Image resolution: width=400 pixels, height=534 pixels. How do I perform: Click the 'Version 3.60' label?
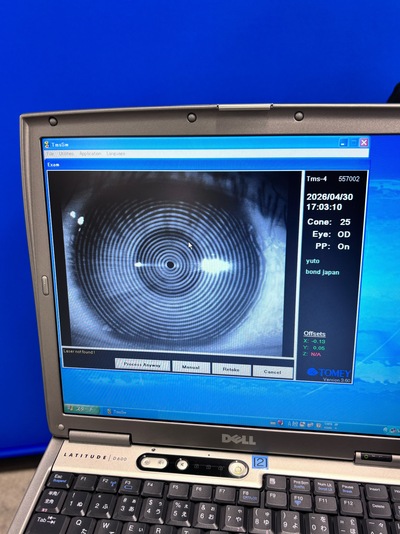(x=336, y=380)
